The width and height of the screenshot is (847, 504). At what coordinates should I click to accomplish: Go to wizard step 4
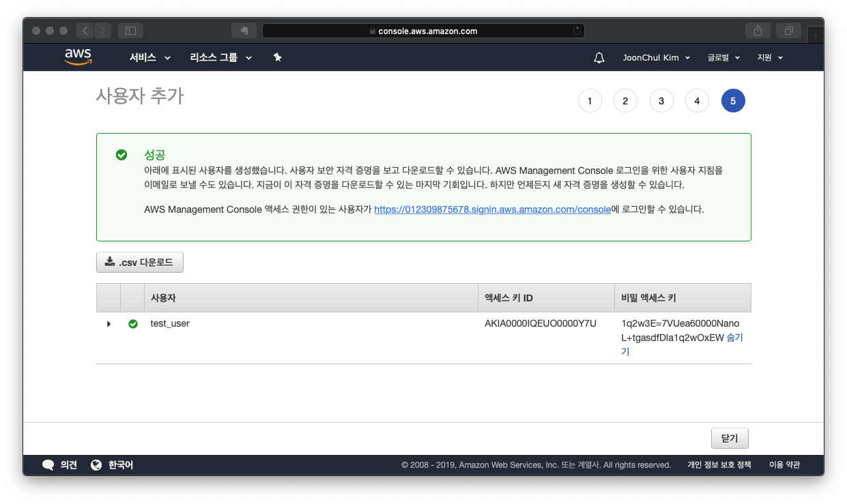697,101
